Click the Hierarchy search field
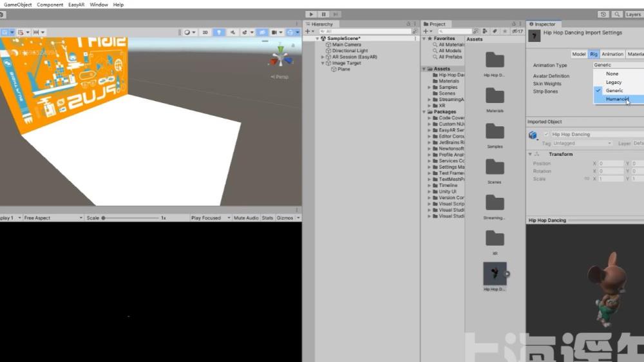644x362 pixels. 365,31
